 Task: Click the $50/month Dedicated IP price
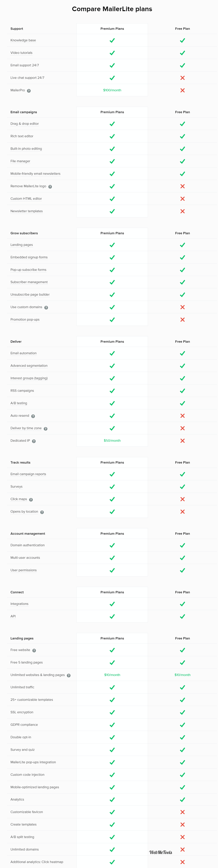[112, 441]
